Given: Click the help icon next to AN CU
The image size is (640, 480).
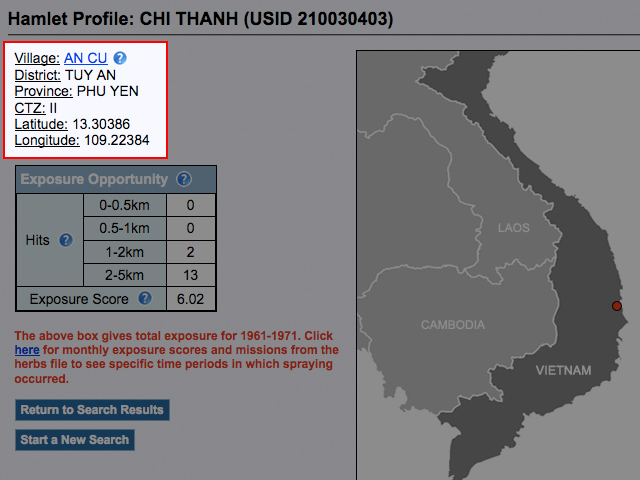Looking at the screenshot, I should click(x=120, y=58).
